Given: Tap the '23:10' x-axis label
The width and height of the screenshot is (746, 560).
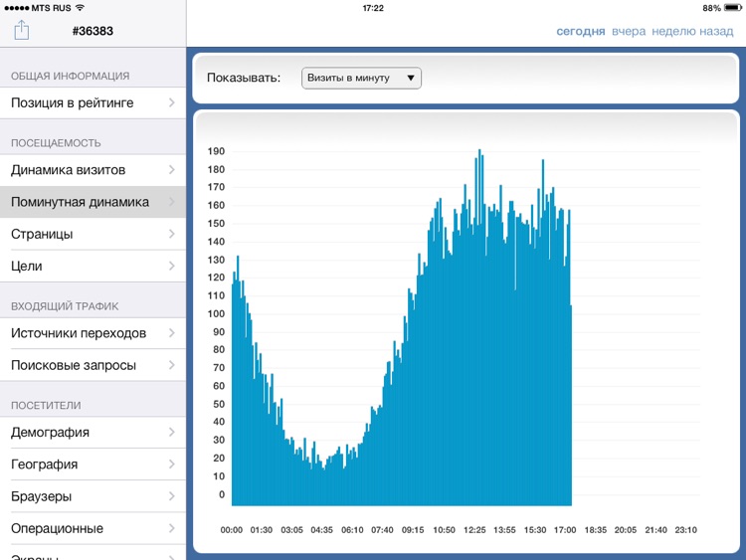Looking at the screenshot, I should coord(685,530).
